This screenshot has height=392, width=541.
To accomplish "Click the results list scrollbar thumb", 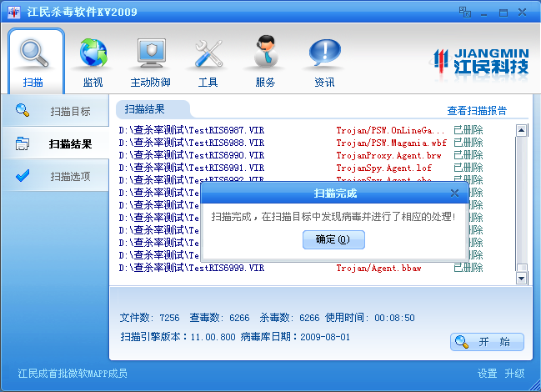I will coord(523,268).
